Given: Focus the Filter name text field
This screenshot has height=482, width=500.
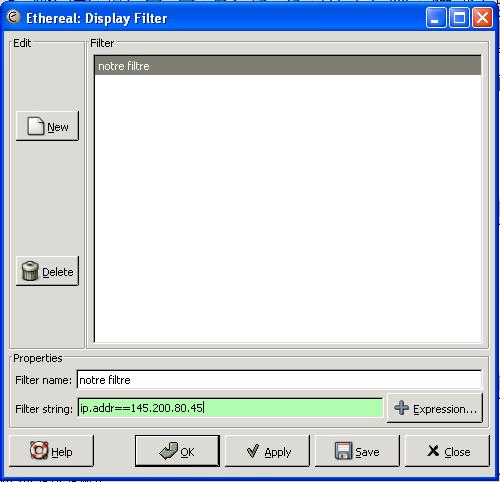Looking at the screenshot, I should click(x=279, y=379).
